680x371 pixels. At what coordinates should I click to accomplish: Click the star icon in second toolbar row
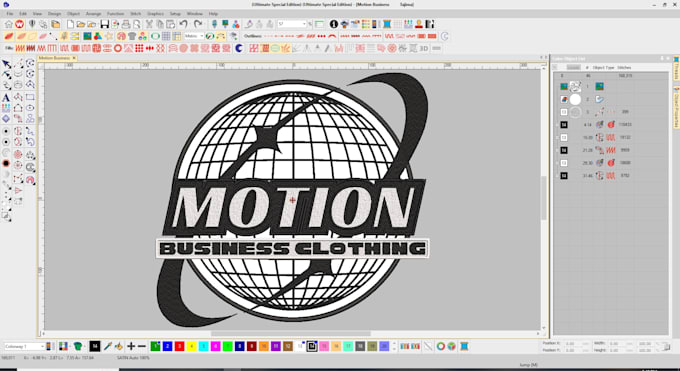coord(109,36)
